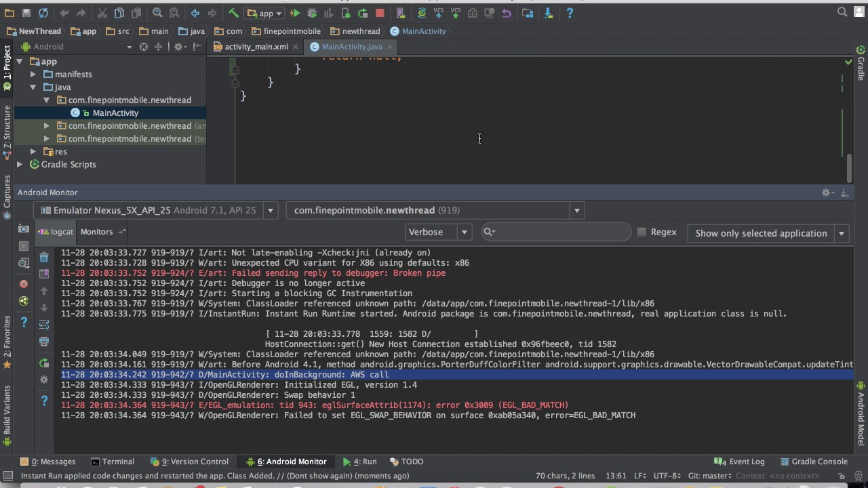The image size is (868, 488).
Task: Switch to the activity_main.xml tab
Action: click(x=256, y=47)
